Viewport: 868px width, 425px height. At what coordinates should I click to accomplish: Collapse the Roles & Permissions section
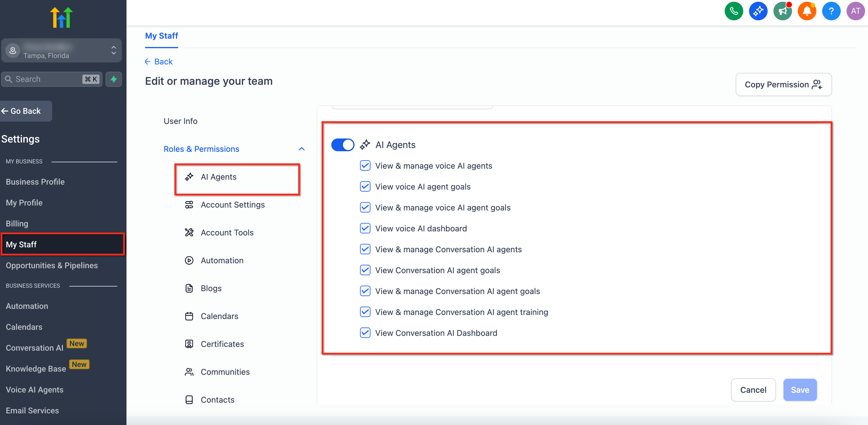301,149
